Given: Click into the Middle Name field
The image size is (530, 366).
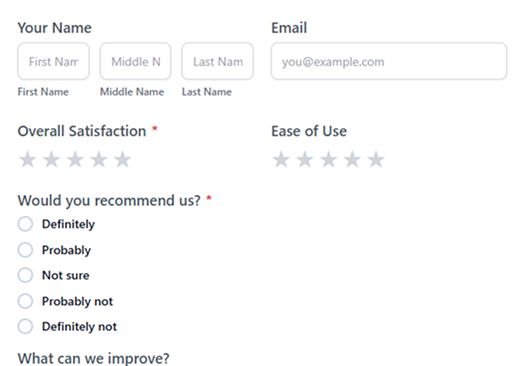Looking at the screenshot, I should (136, 61).
